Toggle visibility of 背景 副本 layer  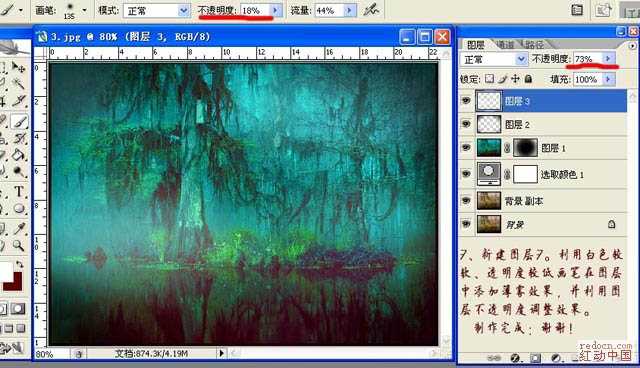point(466,200)
